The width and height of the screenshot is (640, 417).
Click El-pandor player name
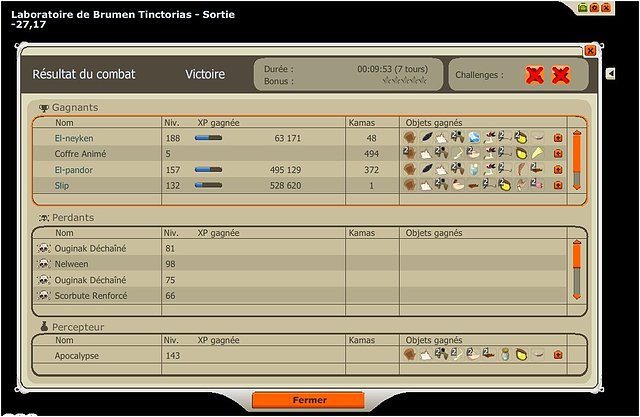(x=73, y=170)
